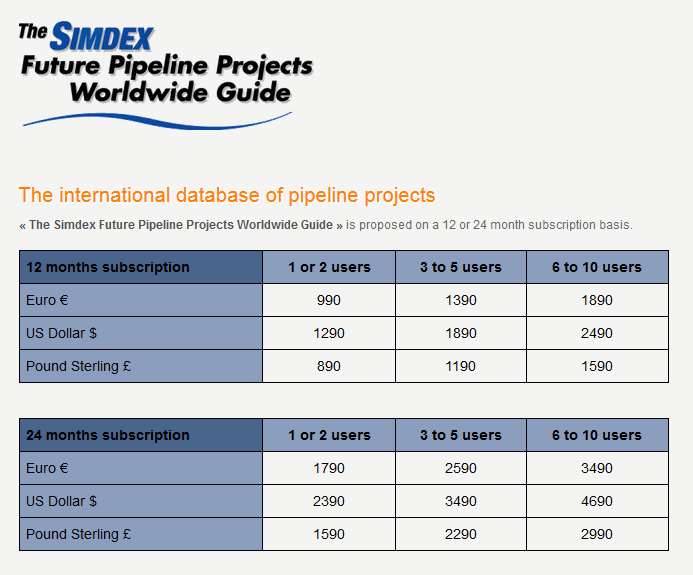Image resolution: width=693 pixels, height=575 pixels.
Task: Select the 890 Pound Sterling price
Action: (x=329, y=366)
